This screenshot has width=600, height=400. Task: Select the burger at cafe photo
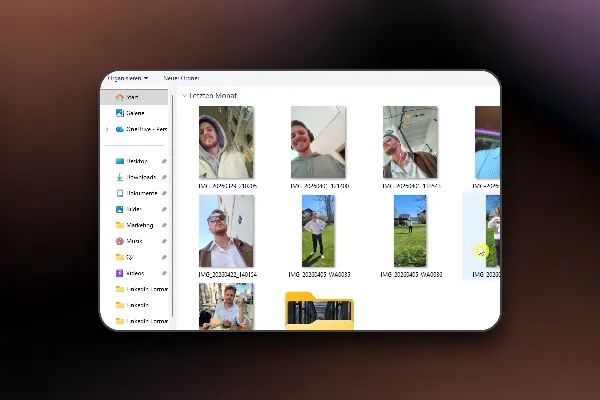pos(226,306)
